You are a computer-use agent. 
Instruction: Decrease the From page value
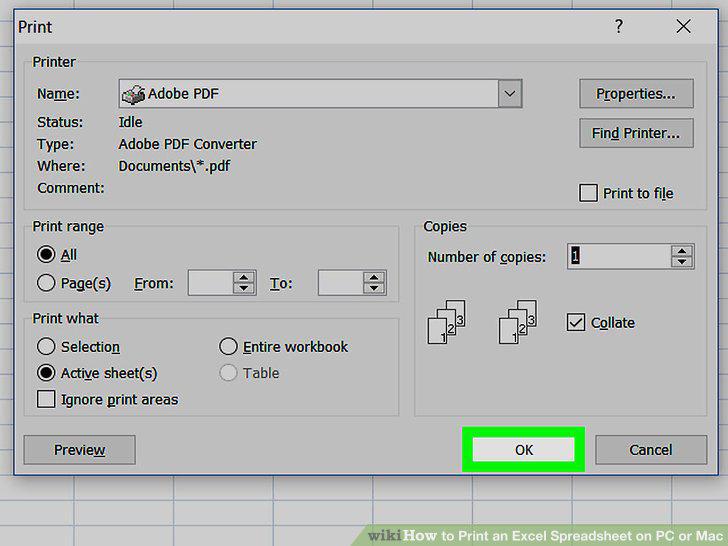coord(244,289)
